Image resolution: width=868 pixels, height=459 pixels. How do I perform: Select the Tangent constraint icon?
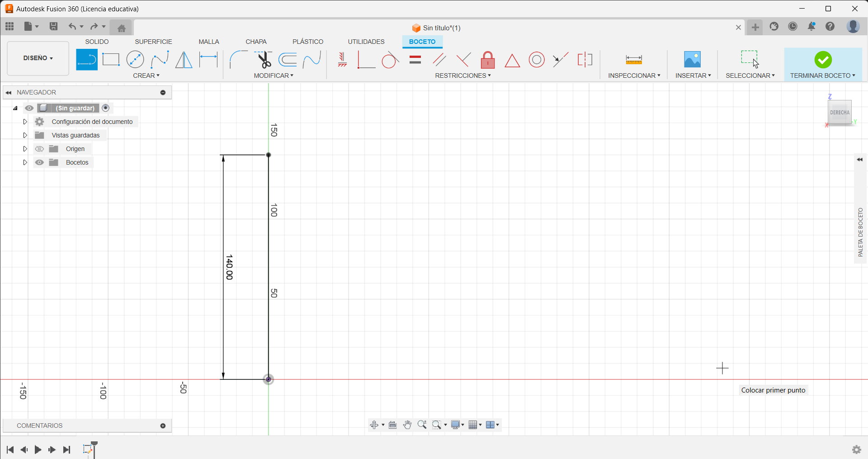pyautogui.click(x=390, y=60)
